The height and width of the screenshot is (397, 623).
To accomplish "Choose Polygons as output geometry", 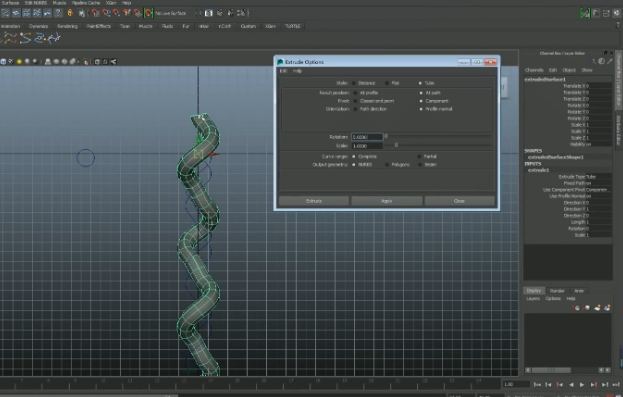I will 387,165.
